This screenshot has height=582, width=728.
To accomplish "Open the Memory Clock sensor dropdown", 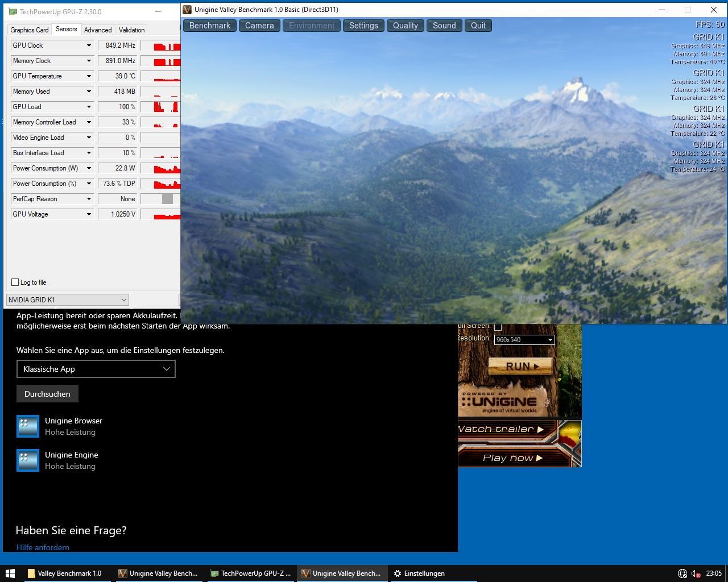I will pyautogui.click(x=89, y=61).
